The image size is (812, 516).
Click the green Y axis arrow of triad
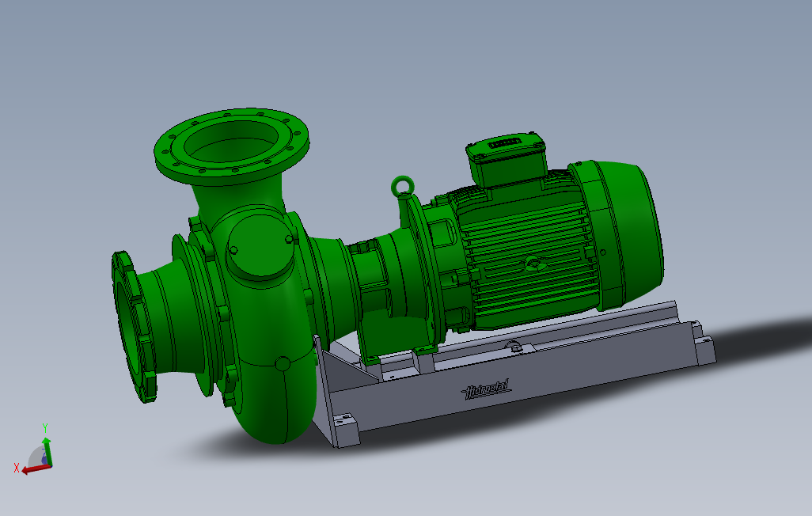pyautogui.click(x=47, y=451)
